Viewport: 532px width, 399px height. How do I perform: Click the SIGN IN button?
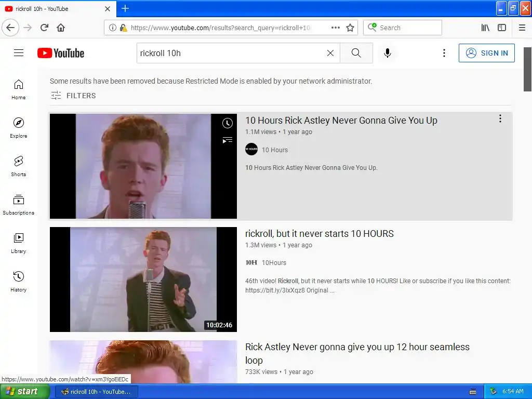(x=486, y=53)
